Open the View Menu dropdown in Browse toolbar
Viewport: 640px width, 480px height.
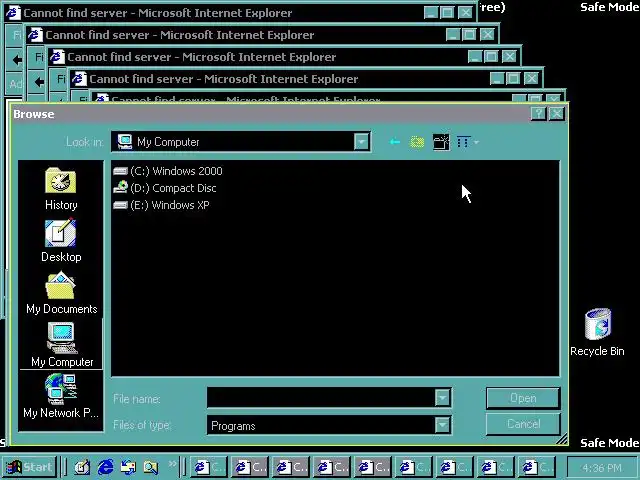tap(467, 142)
